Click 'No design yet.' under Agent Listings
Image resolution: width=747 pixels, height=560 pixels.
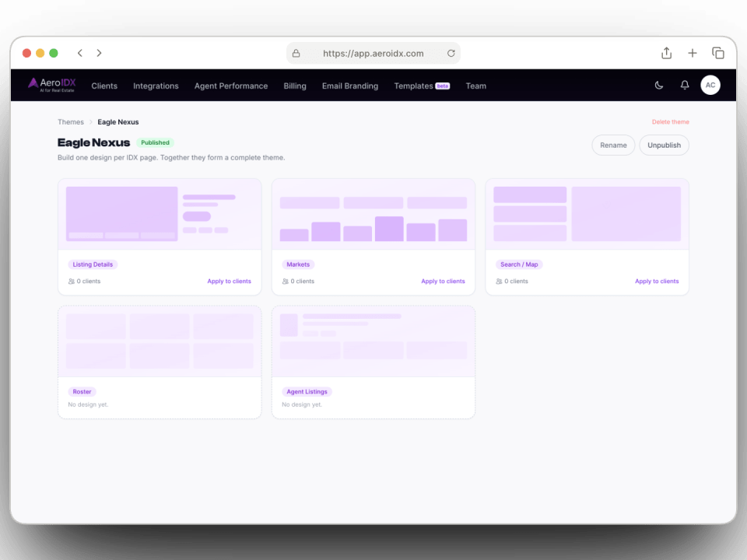[x=302, y=404]
